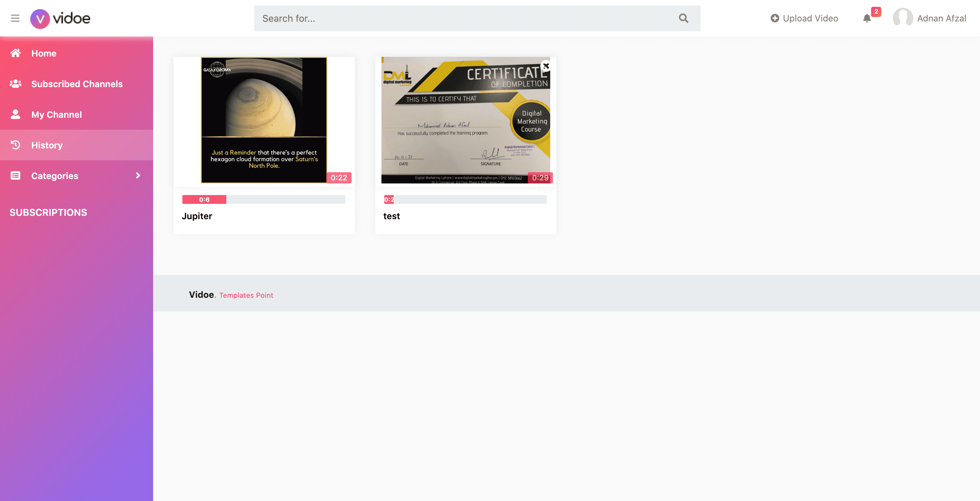
Task: Open the Saturn hexagon video thumbnail
Action: (x=264, y=120)
